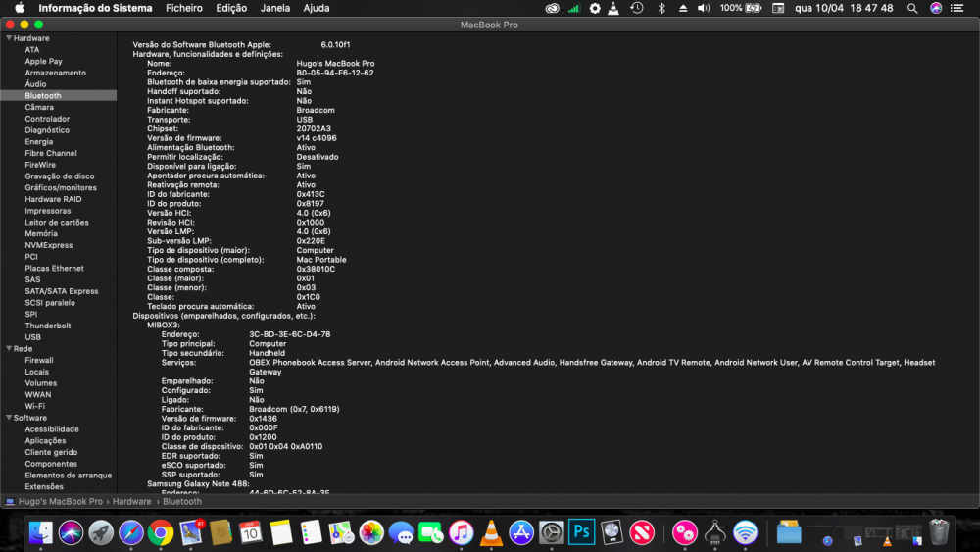This screenshot has height=552, width=980.
Task: Open CleanMyMac pink icon in dock
Action: coord(684,532)
